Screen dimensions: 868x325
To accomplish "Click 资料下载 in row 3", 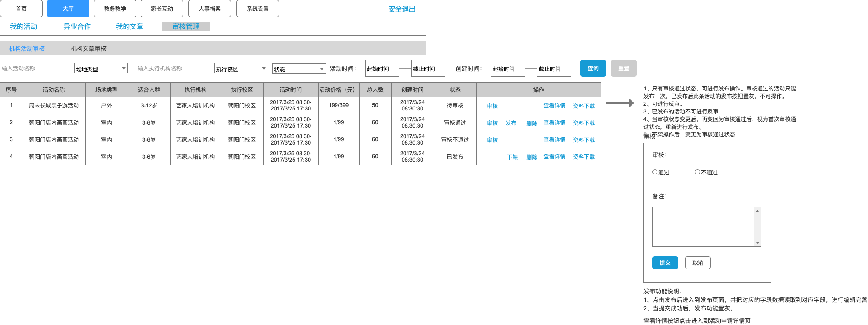I will click(x=584, y=140).
